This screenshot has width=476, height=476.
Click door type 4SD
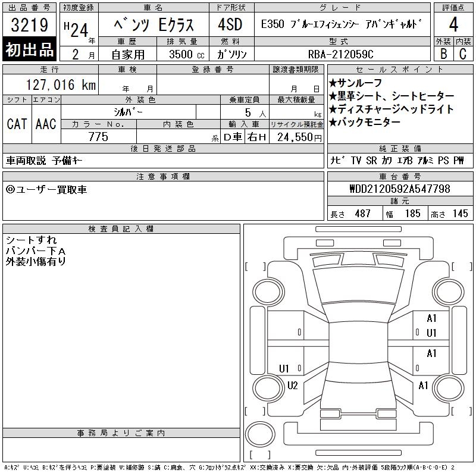tap(230, 24)
